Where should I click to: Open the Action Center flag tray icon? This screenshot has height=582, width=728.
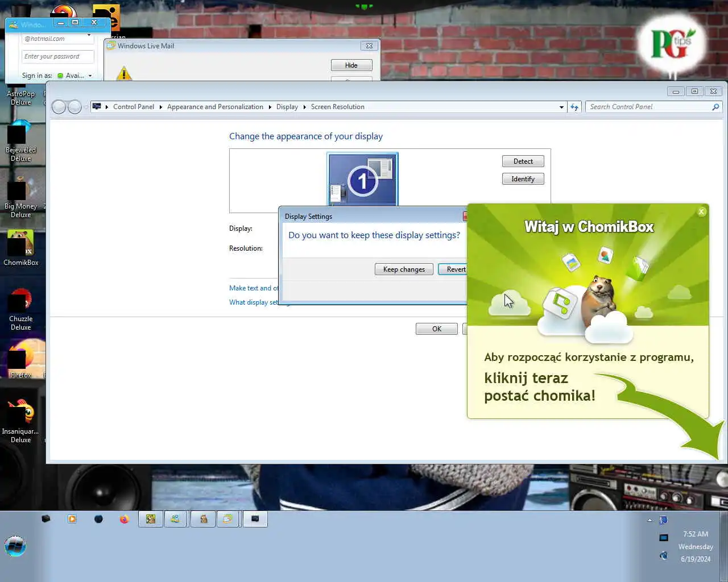pyautogui.click(x=663, y=520)
